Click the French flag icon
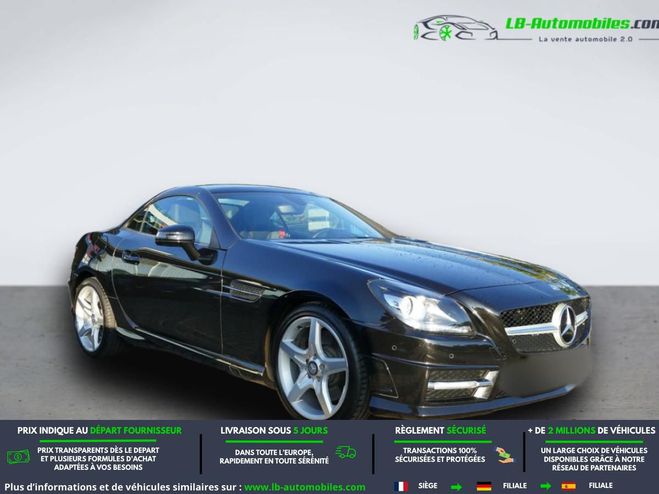 coord(401,486)
